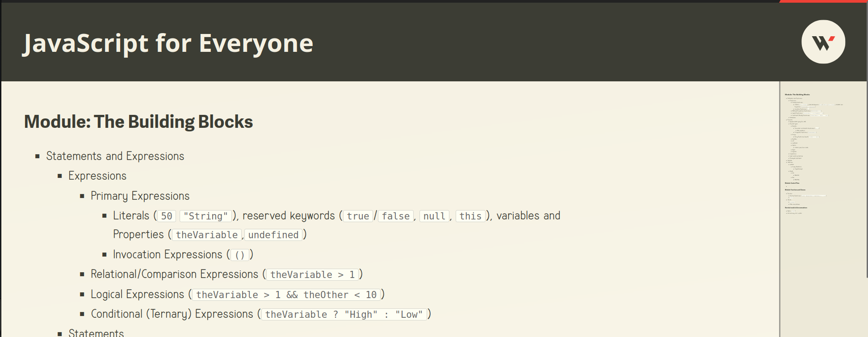Click the "Statements" item at the bottom
Screen dimensions: 868x337
96,333
